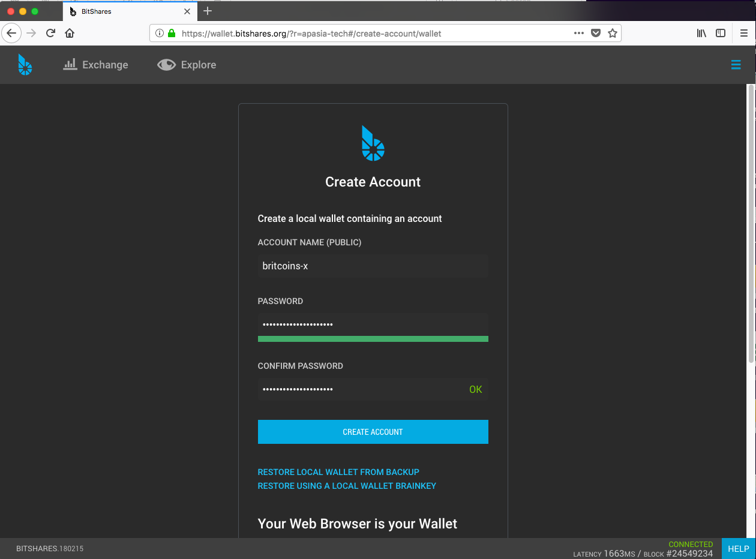Maximize the browser window with green button
Screen dimensions: 756x559
35,11
